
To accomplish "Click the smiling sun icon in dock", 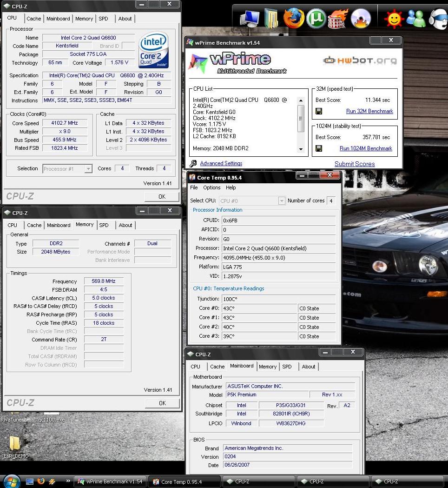I will tap(394, 19).
